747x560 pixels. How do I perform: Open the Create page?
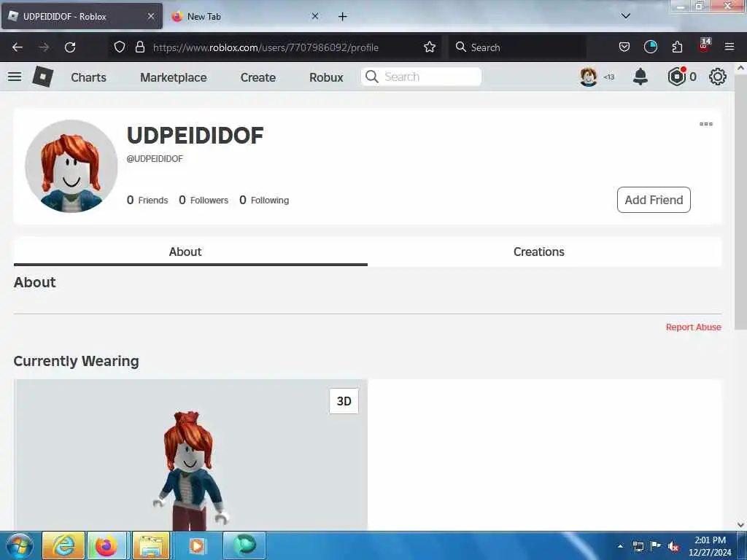coord(258,77)
